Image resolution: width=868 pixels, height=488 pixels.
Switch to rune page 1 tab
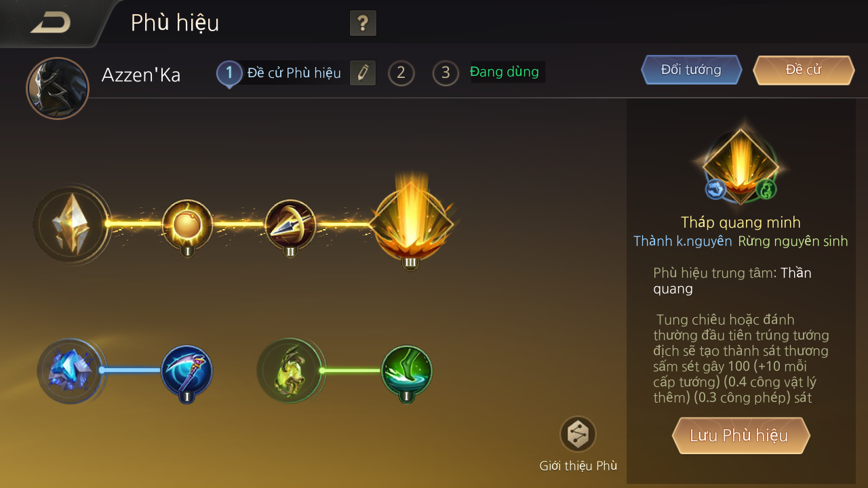[229, 73]
